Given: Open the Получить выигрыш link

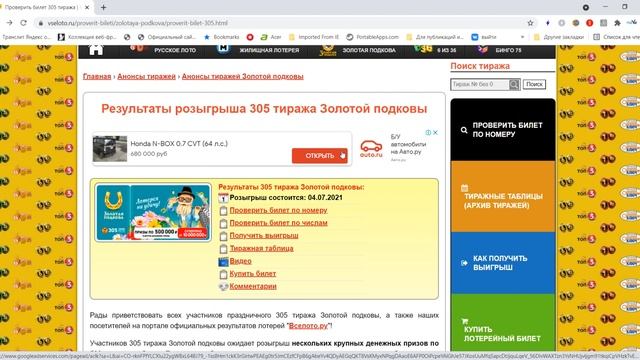Looking at the screenshot, I should pyautogui.click(x=264, y=236).
